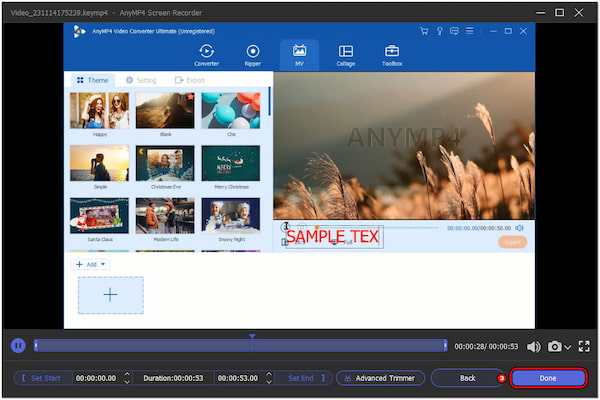Mute the screen recorder preview volume
600x400 pixels.
(533, 347)
